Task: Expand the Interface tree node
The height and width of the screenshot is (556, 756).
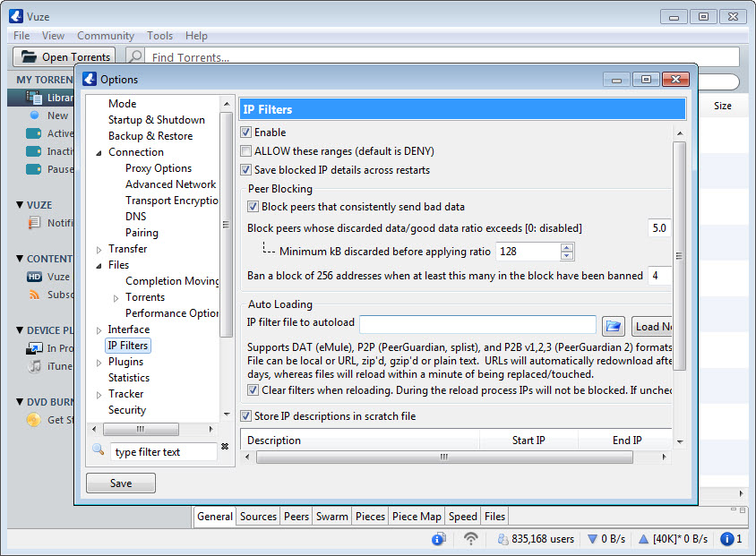Action: pos(99,330)
